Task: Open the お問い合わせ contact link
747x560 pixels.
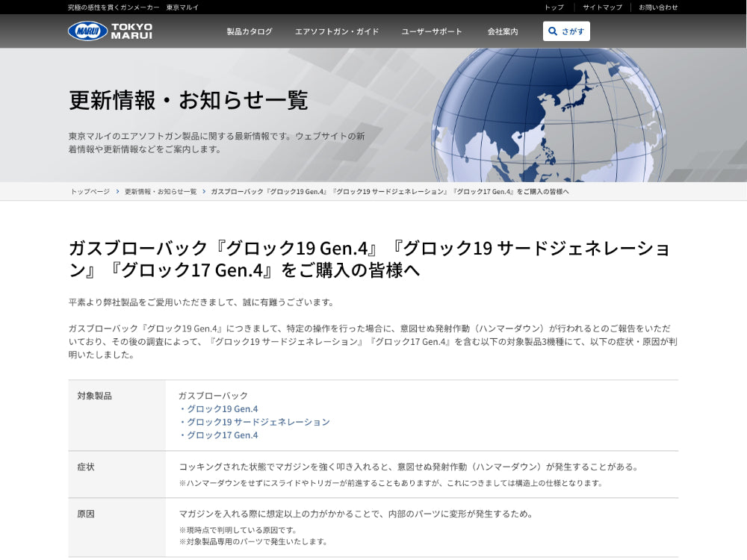Action: click(658, 7)
